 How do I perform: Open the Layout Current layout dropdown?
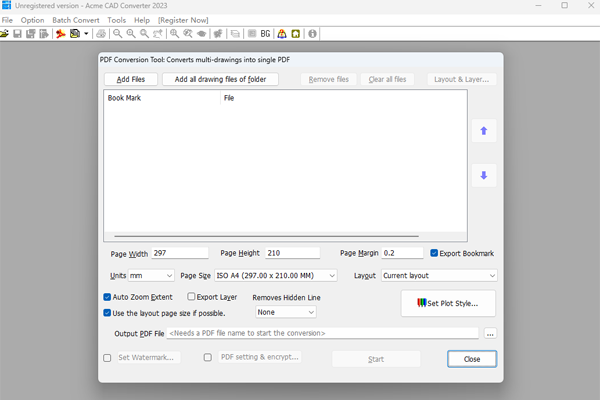point(439,276)
